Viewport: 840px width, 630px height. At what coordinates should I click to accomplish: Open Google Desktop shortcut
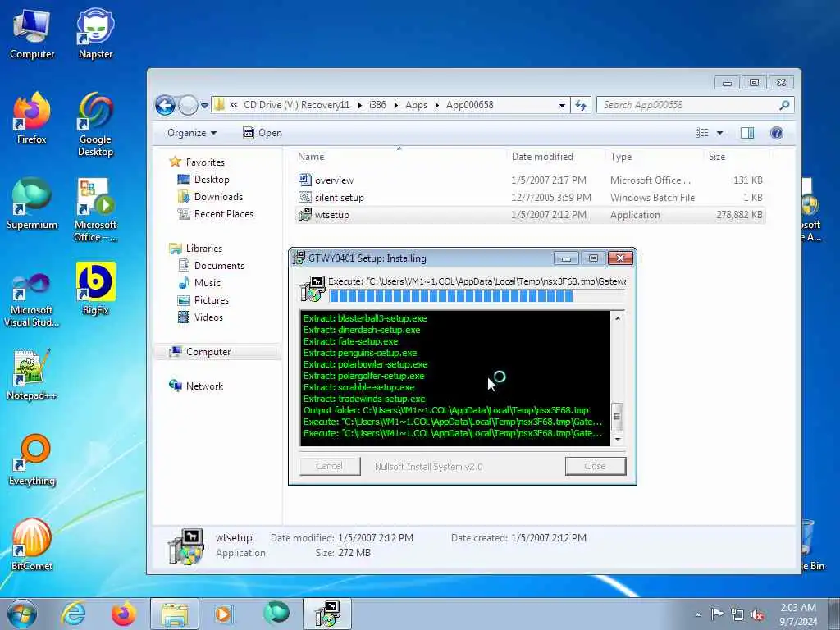[95, 125]
